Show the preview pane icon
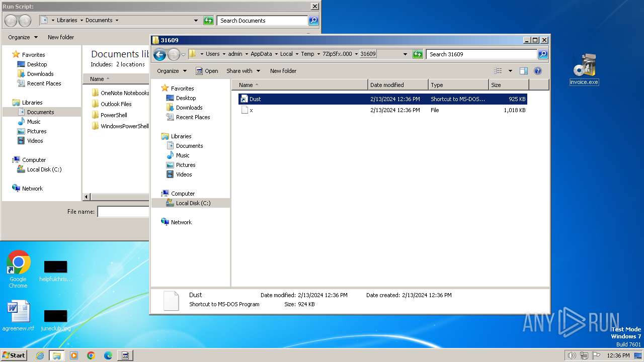Screen dimensions: 644x362 coord(524,71)
